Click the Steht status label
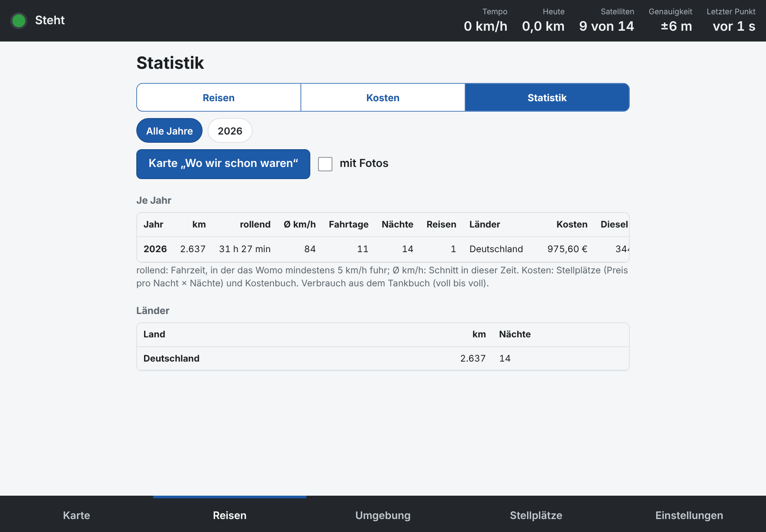This screenshot has width=766, height=532. (50, 20)
